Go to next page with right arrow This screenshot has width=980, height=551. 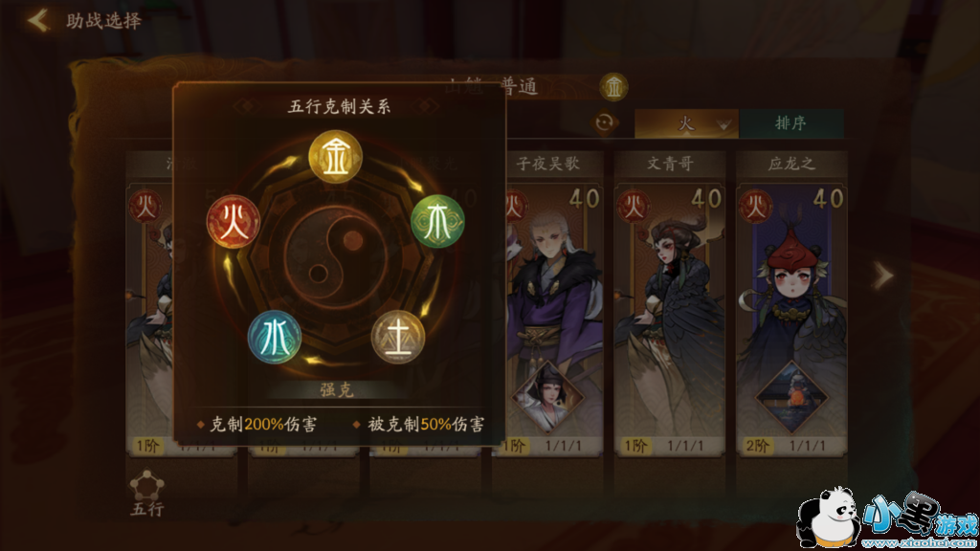(883, 275)
